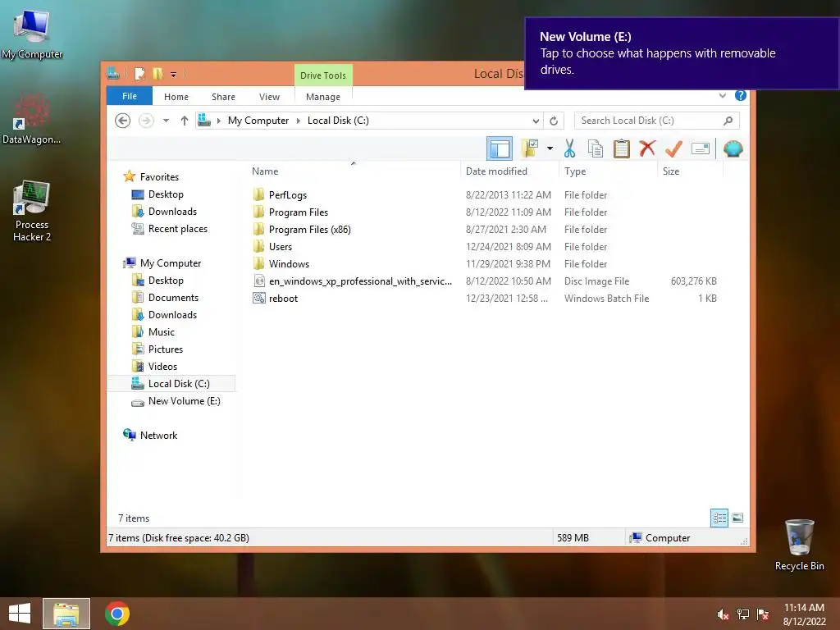The height and width of the screenshot is (630, 840).
Task: Select New Volume (E:) in navigation pane
Action: tap(185, 400)
